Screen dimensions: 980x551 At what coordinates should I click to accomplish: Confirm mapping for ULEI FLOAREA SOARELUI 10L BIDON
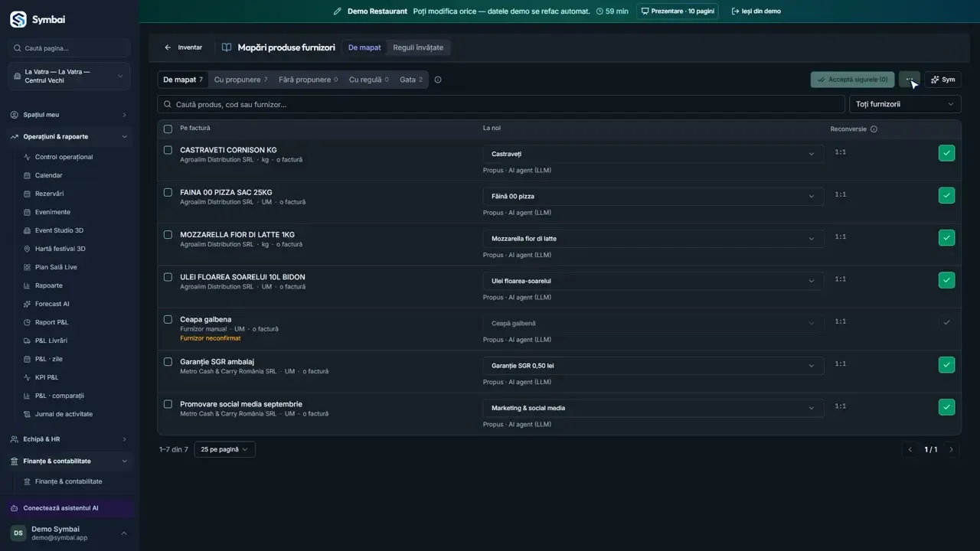(x=947, y=280)
